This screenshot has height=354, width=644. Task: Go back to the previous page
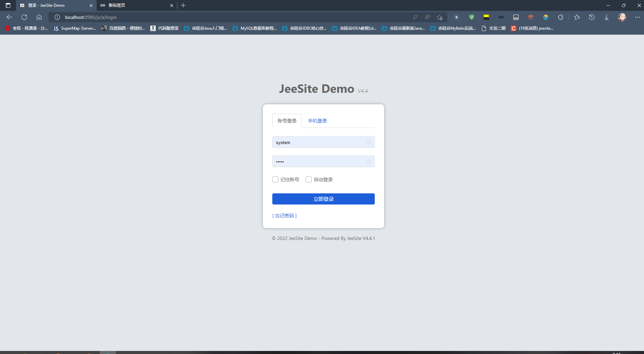click(x=9, y=17)
